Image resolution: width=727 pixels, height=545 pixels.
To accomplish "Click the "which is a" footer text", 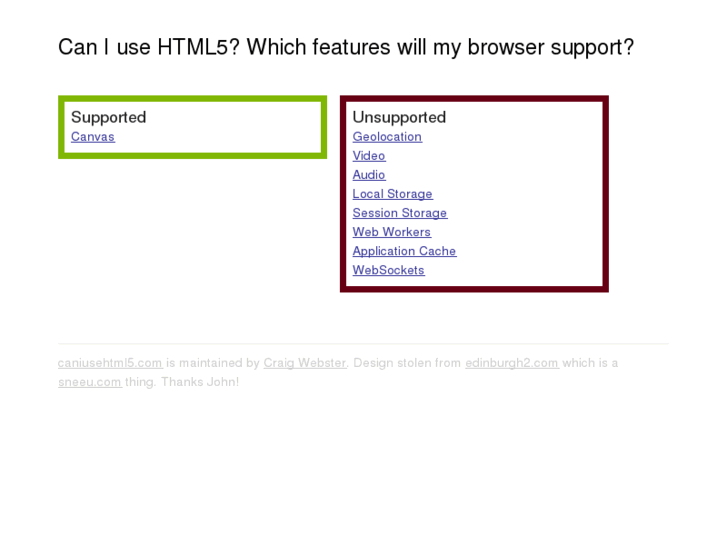I will coord(590,363).
